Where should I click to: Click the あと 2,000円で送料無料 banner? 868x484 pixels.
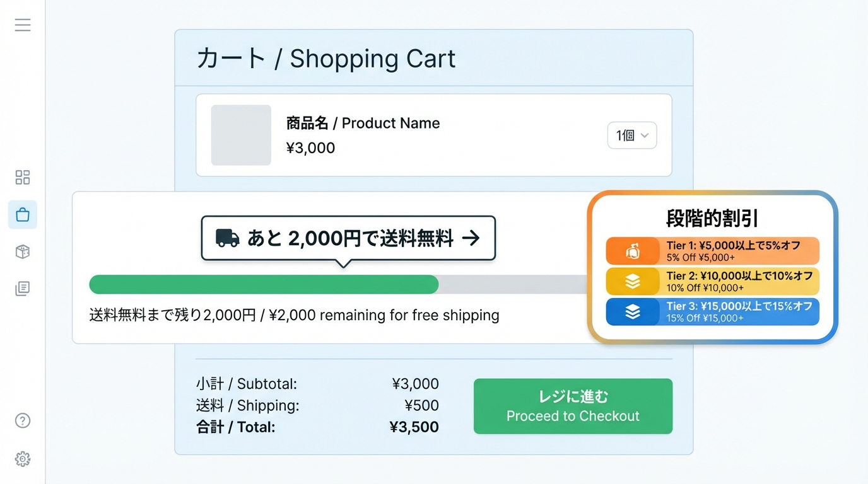click(x=348, y=238)
